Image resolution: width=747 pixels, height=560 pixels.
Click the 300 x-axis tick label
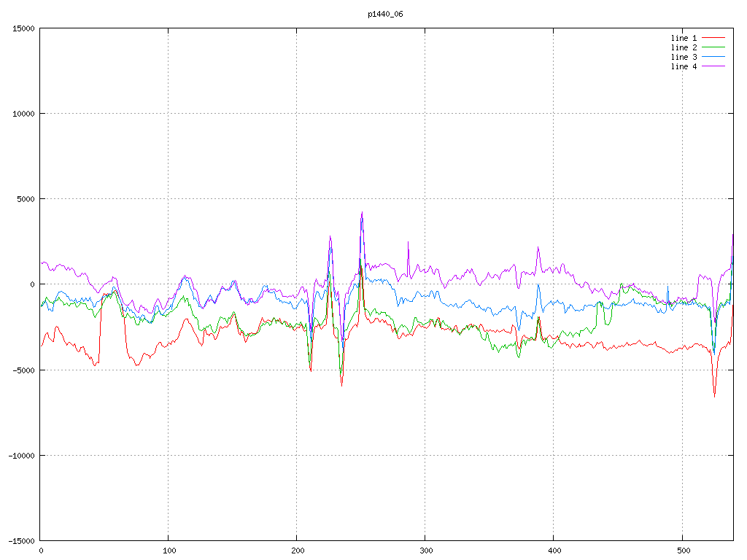(x=425, y=551)
